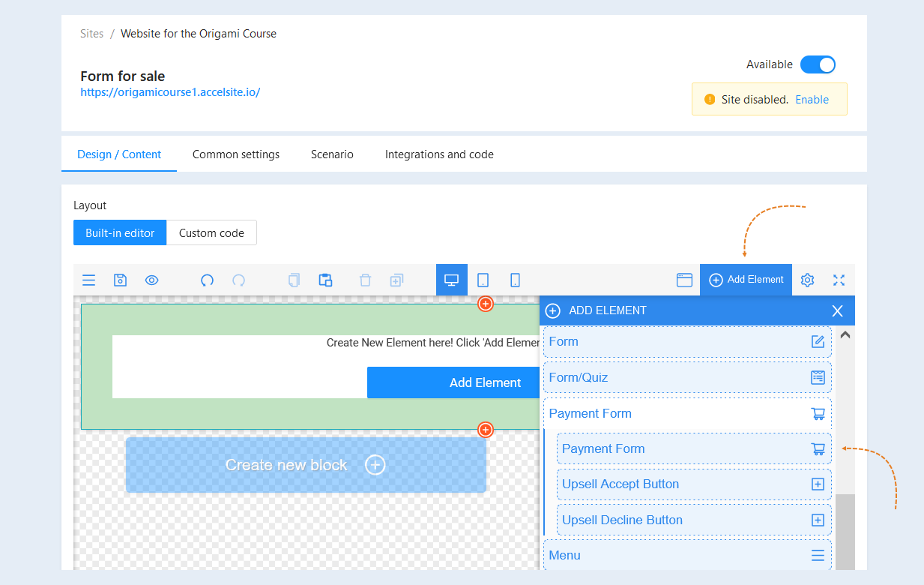Screen dimensions: 924x585
Task: Insert Upsell Accept Button element
Action: (x=694, y=484)
